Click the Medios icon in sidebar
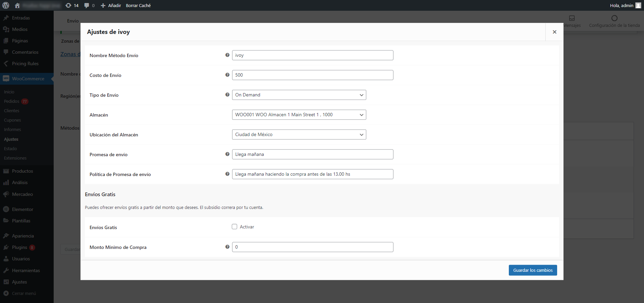644x303 pixels. click(x=6, y=29)
